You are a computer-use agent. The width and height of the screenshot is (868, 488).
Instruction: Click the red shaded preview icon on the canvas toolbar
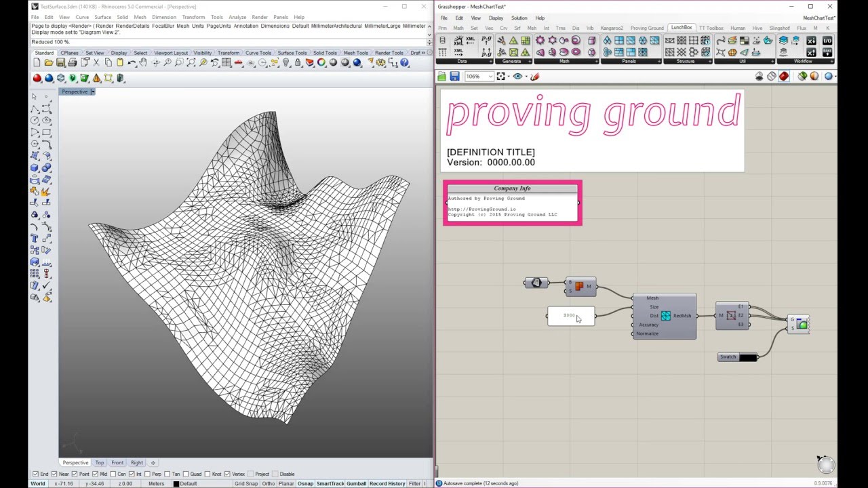tap(784, 76)
